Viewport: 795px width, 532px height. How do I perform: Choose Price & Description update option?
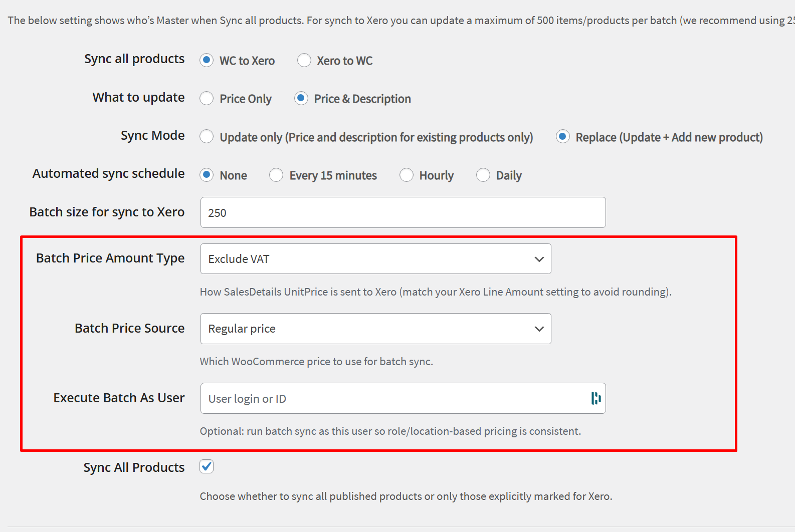(x=301, y=98)
